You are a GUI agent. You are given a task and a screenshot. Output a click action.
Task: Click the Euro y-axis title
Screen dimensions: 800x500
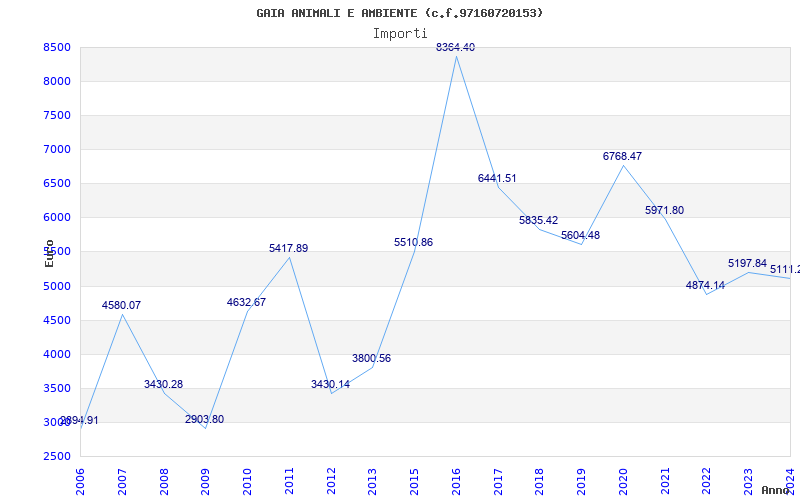tap(49, 254)
